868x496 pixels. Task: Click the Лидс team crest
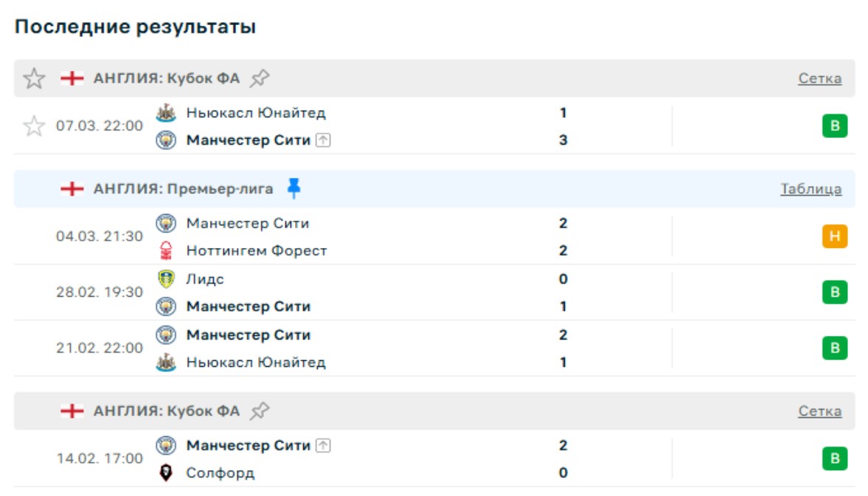click(167, 279)
